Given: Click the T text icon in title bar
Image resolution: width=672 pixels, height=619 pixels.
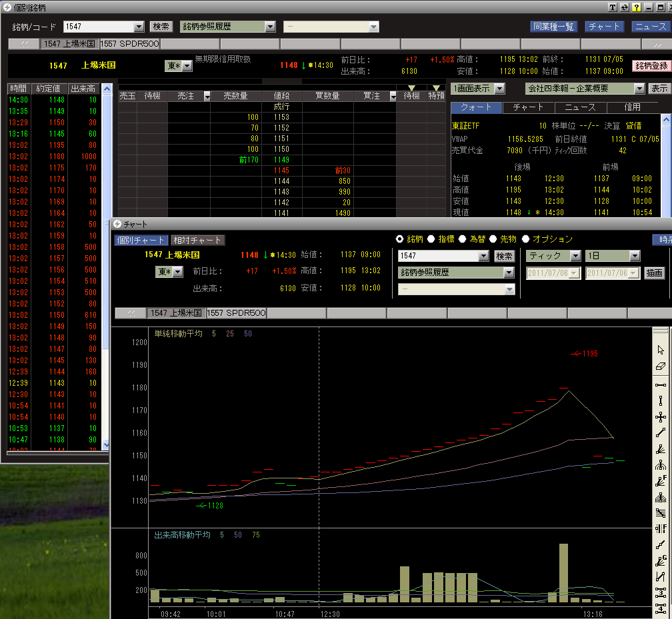Looking at the screenshot, I should 613,7.
